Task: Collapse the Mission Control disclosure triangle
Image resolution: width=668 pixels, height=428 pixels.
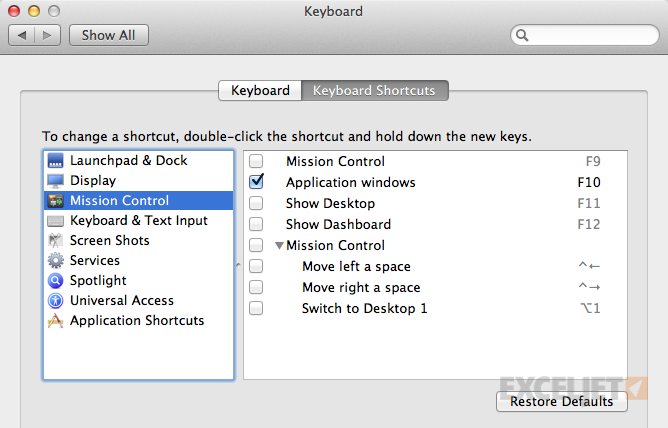Action: pyautogui.click(x=279, y=245)
